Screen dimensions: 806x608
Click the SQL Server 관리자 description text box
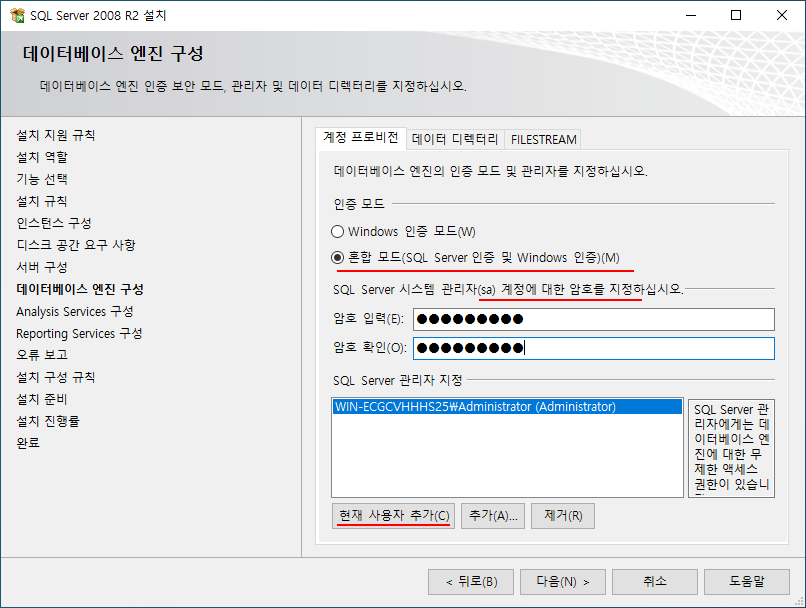point(731,448)
